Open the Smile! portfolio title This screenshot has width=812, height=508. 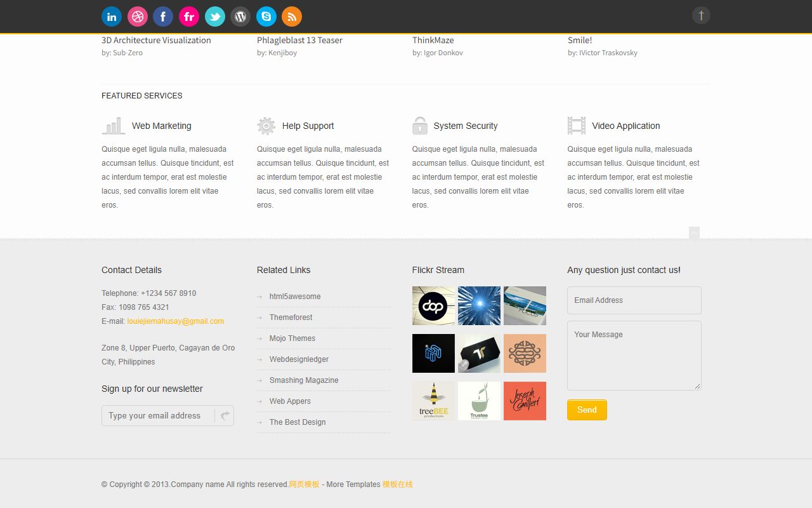pos(580,40)
